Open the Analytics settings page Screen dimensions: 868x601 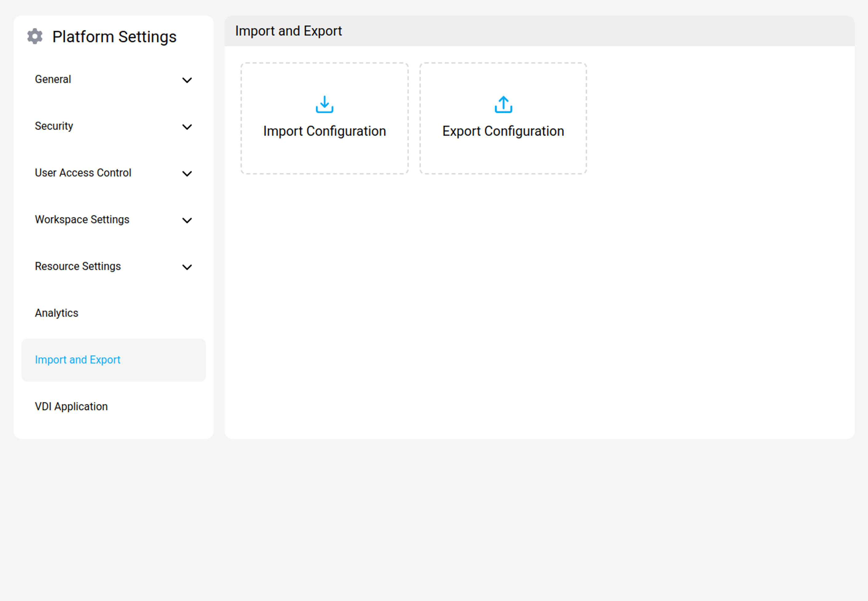56,313
